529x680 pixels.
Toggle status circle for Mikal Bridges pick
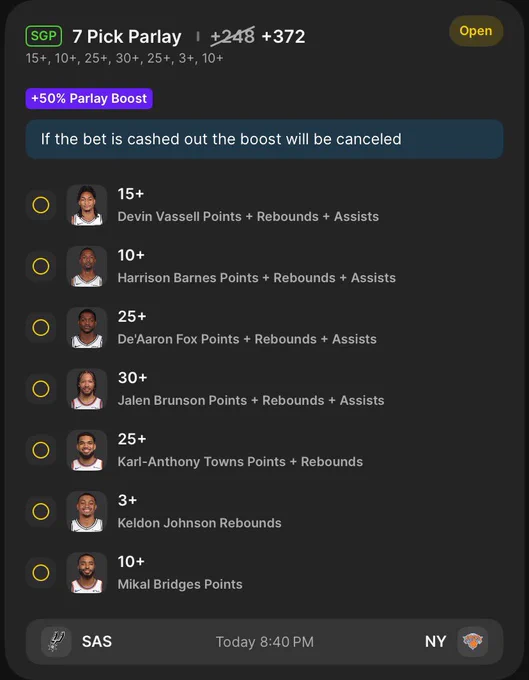coord(41,573)
